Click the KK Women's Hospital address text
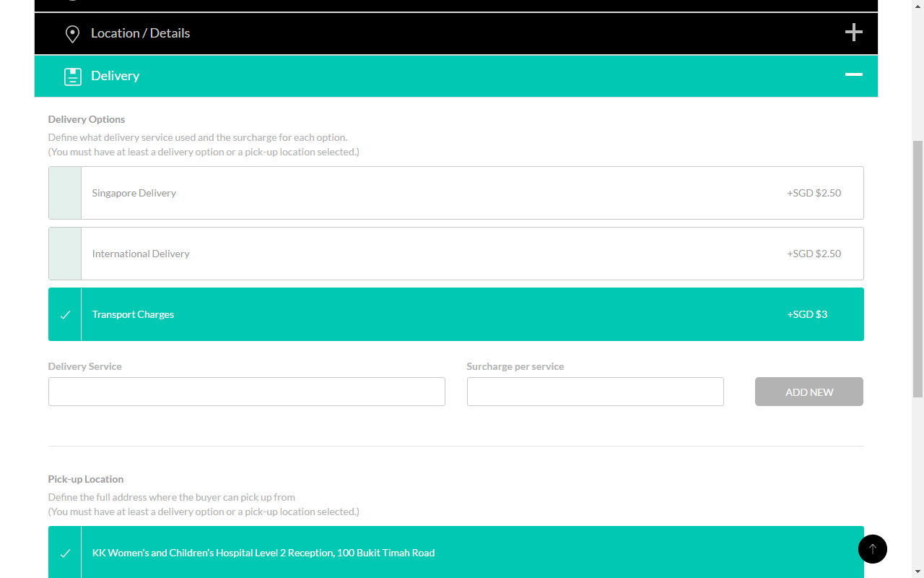924x578 pixels. [263, 553]
